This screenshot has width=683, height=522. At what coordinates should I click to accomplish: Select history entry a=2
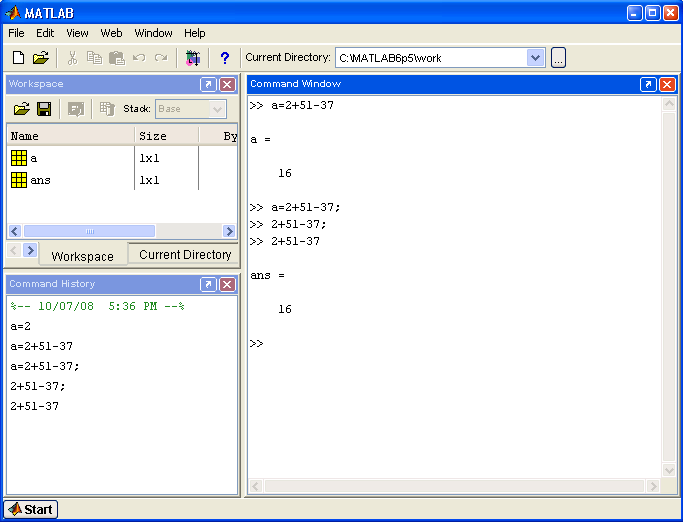(x=20, y=326)
